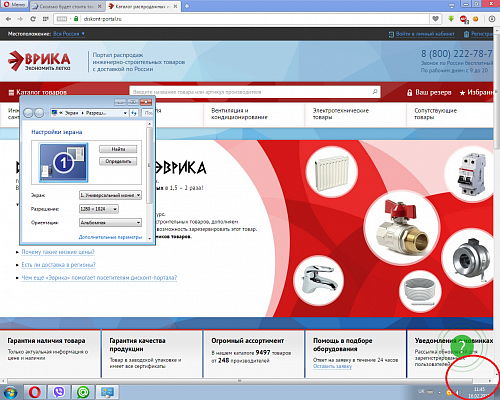Click the Эврика site logo
The width and height of the screenshot is (500, 400).
[x=39, y=61]
